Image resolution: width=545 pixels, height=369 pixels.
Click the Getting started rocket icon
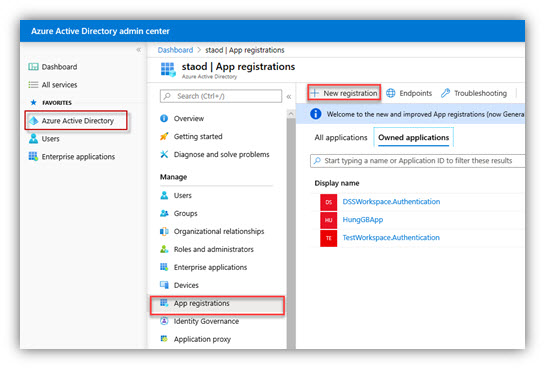coord(164,136)
